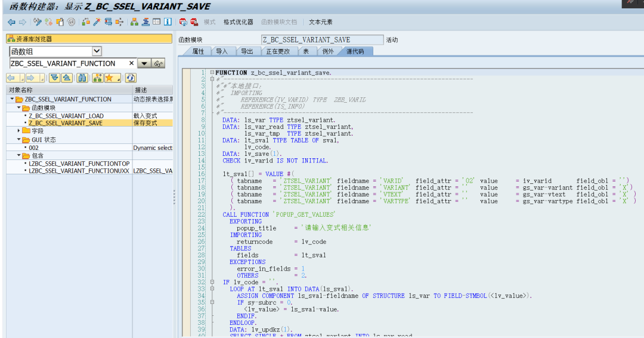
Task: Click the Back arrow in main toolbar
Action: click(x=11, y=22)
